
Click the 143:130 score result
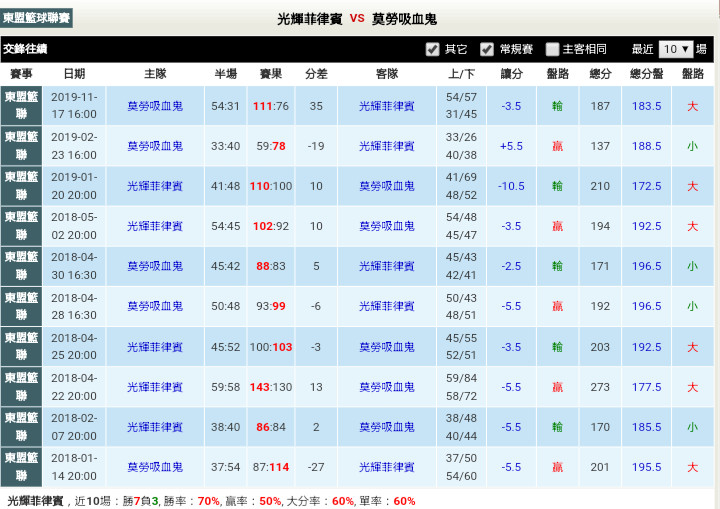(271, 387)
